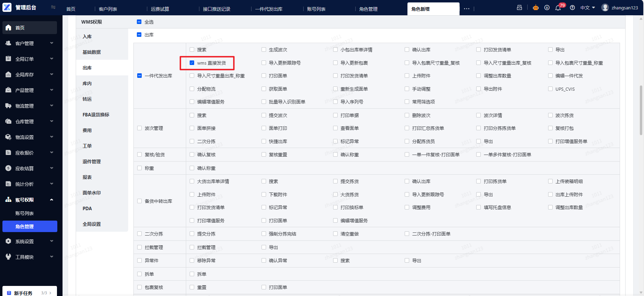Toggle the 一件代发出库 group checkbox
The height and width of the screenshot is (296, 644).
139,76
